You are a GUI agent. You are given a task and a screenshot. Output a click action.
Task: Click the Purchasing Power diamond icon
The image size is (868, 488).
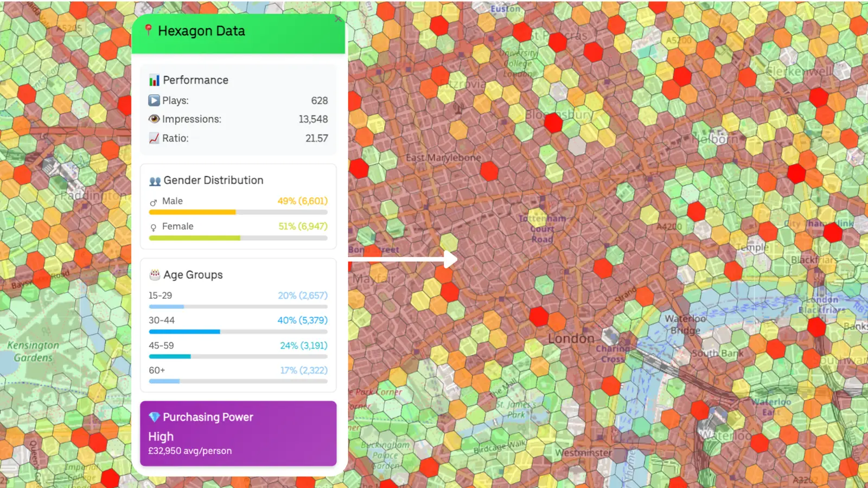(x=154, y=417)
